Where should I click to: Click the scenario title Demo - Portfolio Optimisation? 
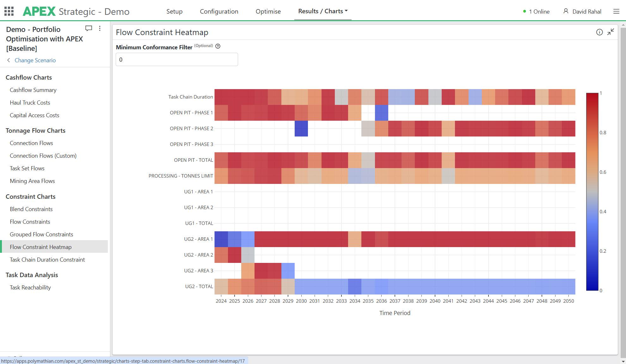45,39
